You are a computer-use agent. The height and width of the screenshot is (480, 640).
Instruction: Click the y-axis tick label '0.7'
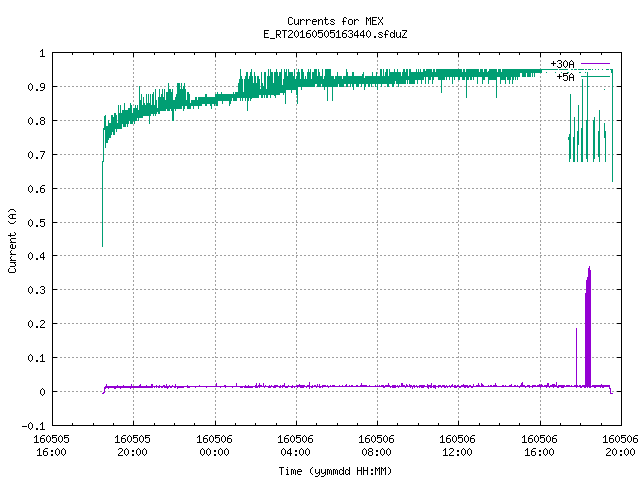coord(36,155)
